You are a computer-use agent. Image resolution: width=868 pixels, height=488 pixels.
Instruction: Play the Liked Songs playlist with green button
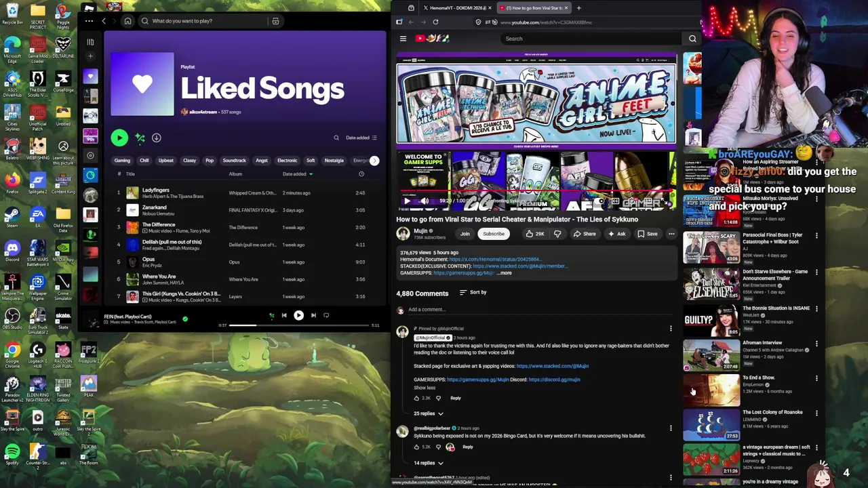pyautogui.click(x=119, y=138)
